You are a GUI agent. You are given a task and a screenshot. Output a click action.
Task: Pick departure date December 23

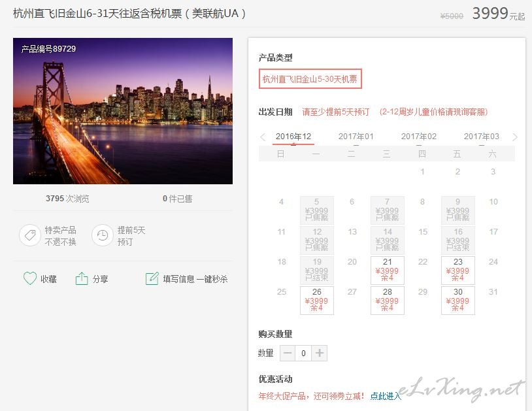click(x=457, y=271)
